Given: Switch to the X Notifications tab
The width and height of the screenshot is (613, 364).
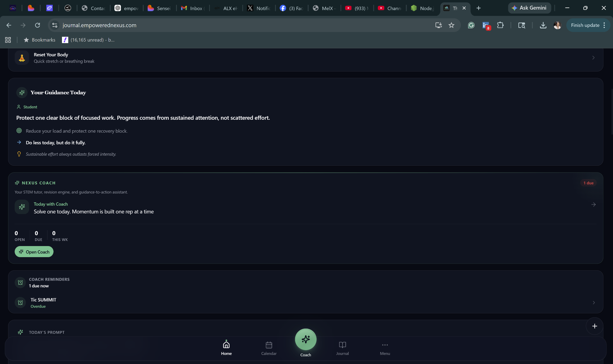Looking at the screenshot, I should click(259, 8).
